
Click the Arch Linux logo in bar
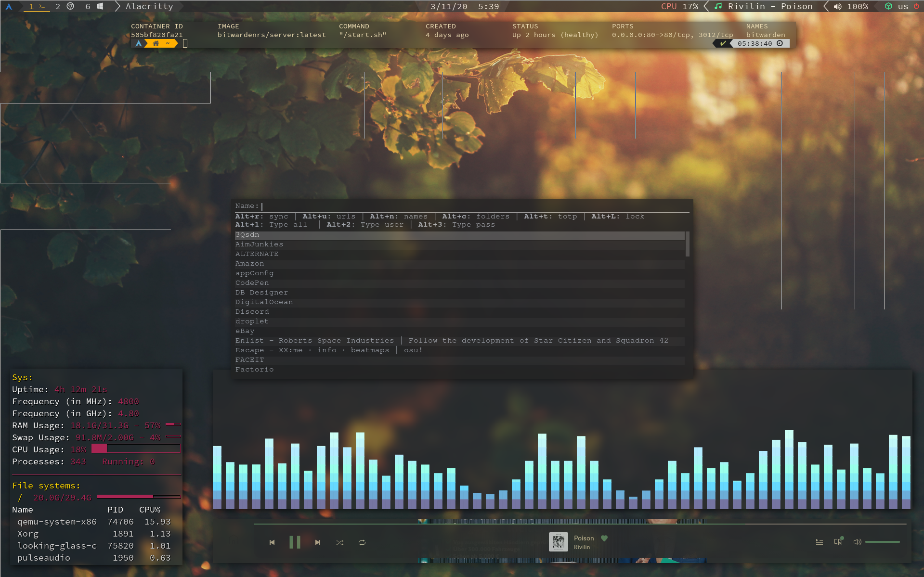(9, 6)
